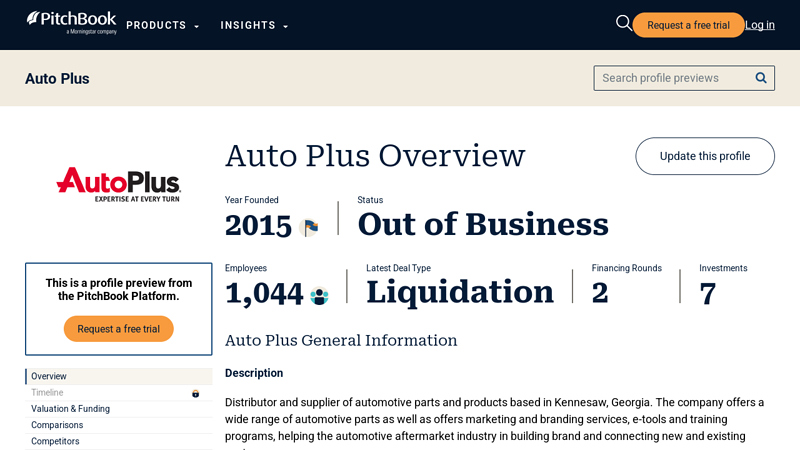Click the employees count 1,044
800x450 pixels.
click(x=264, y=294)
